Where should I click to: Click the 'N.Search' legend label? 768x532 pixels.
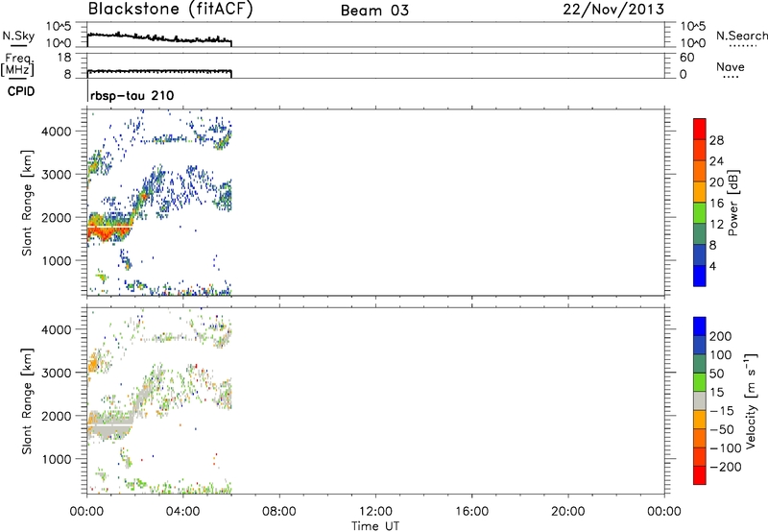[x=741, y=36]
